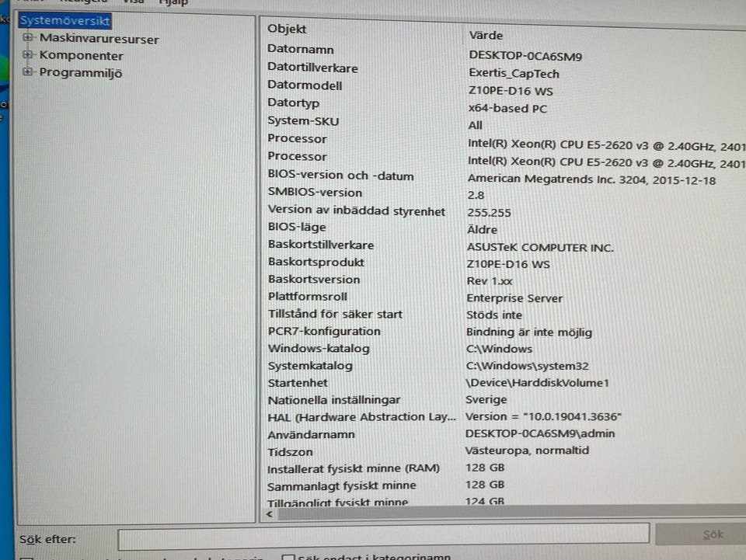Image resolution: width=746 pixels, height=560 pixels.
Task: Select the Baskortstillverkare row label
Action: click(x=321, y=245)
